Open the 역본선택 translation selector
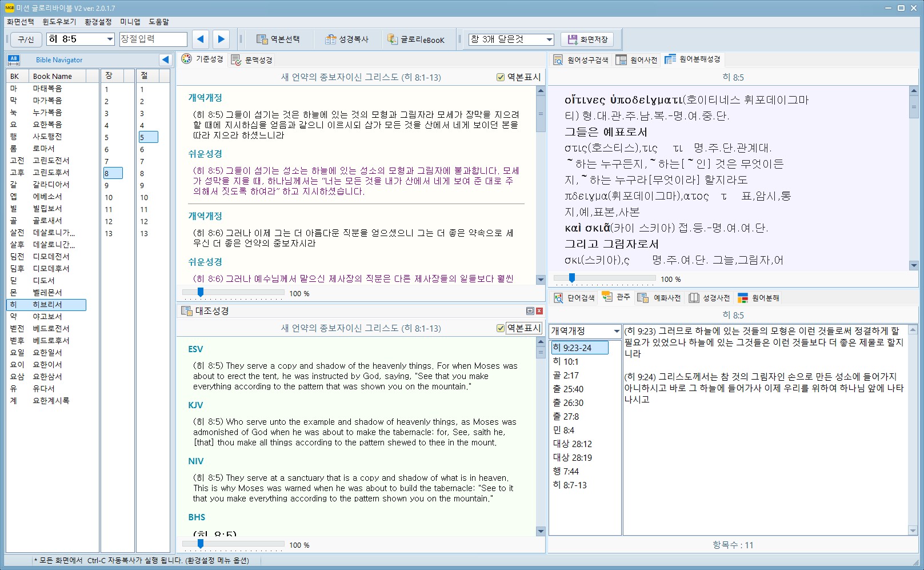The image size is (924, 570). [x=278, y=39]
